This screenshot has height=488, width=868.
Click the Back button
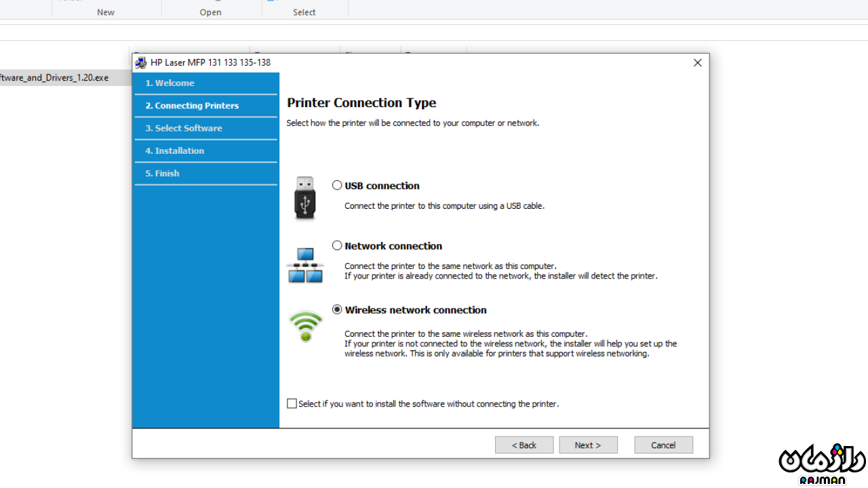pyautogui.click(x=524, y=445)
